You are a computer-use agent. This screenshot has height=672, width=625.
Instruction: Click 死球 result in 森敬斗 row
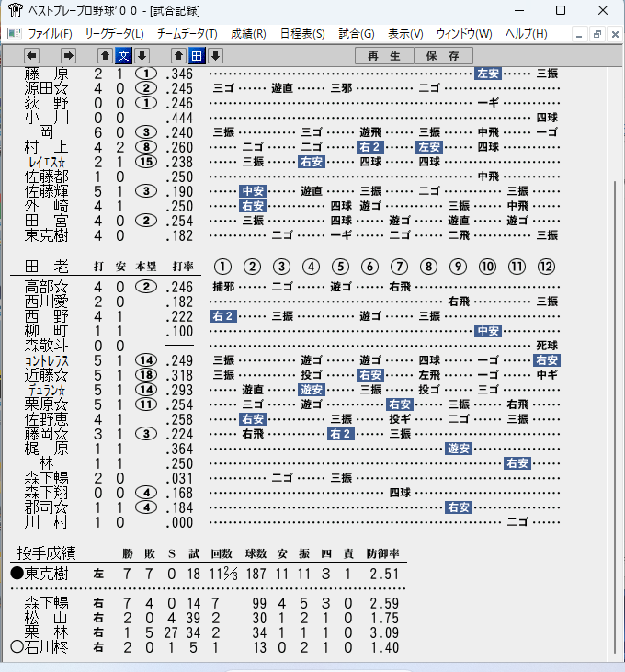(x=547, y=346)
